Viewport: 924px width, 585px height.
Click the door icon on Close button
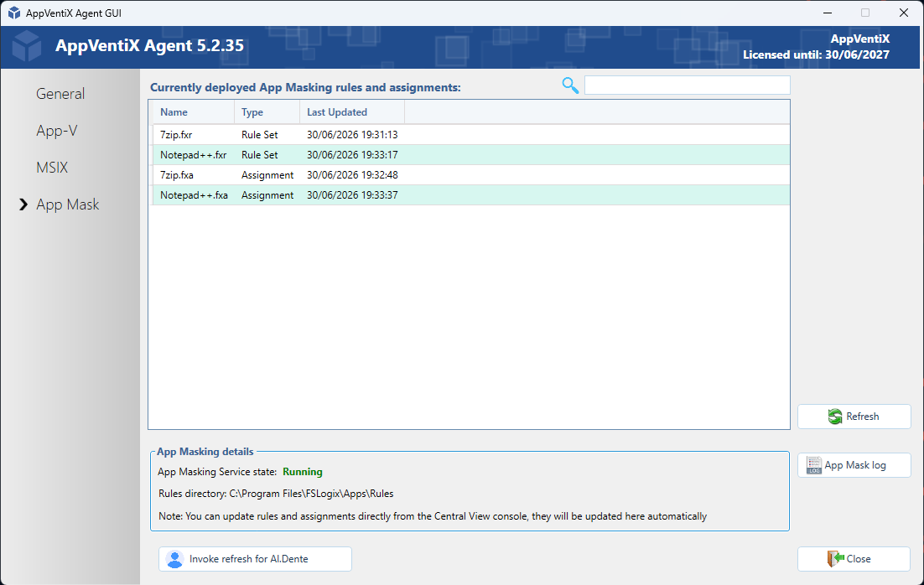pyautogui.click(x=836, y=559)
